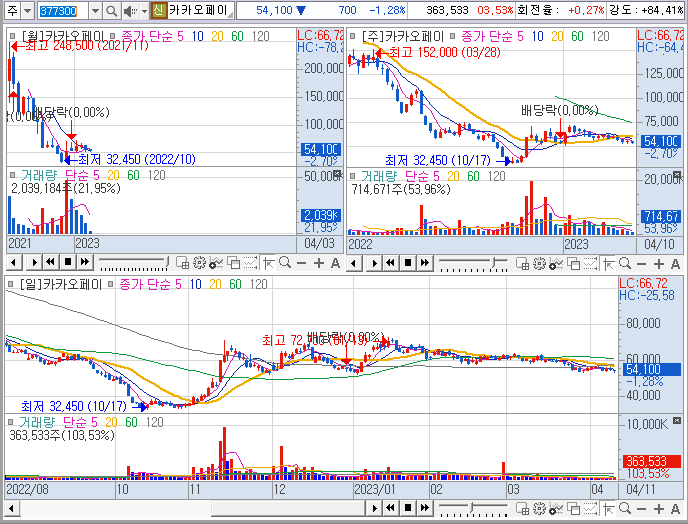Rewind the weekly chart playback
The width and height of the screenshot is (688, 524).
pyautogui.click(x=391, y=263)
